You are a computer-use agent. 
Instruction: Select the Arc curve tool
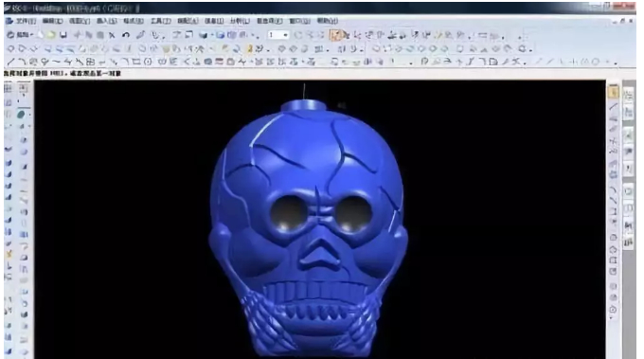[x=22, y=62]
